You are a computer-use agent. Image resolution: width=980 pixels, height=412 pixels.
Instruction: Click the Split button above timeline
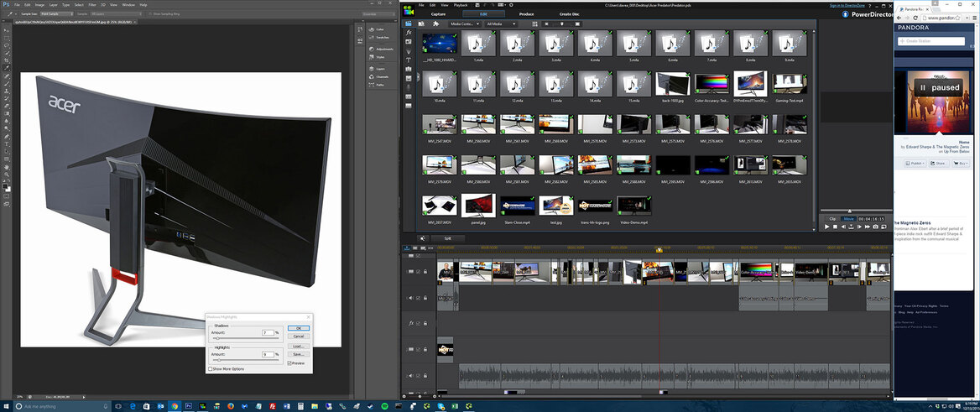point(447,238)
